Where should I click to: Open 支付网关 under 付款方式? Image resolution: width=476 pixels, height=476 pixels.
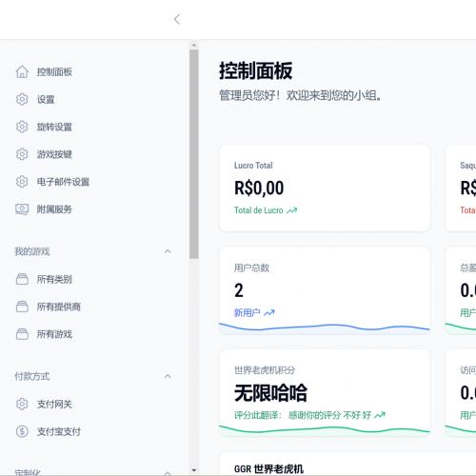54,404
